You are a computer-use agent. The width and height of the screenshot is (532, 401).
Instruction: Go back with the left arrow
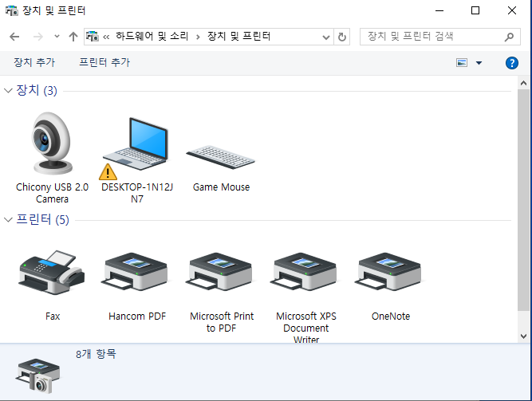[x=14, y=37]
